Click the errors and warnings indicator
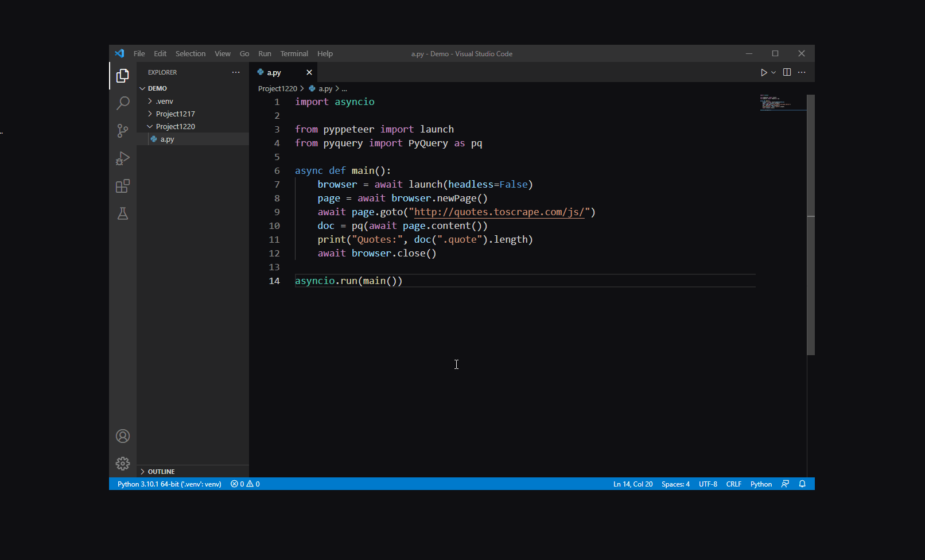This screenshot has width=925, height=560. tap(244, 484)
